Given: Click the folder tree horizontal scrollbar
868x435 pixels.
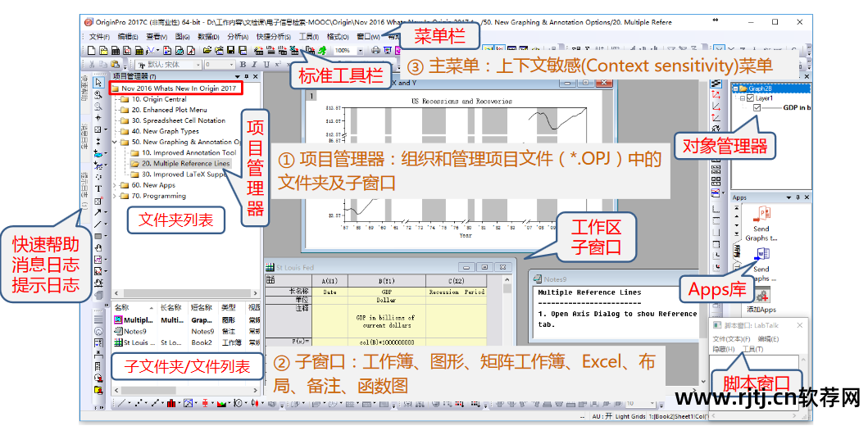Looking at the screenshot, I should coord(185,292).
